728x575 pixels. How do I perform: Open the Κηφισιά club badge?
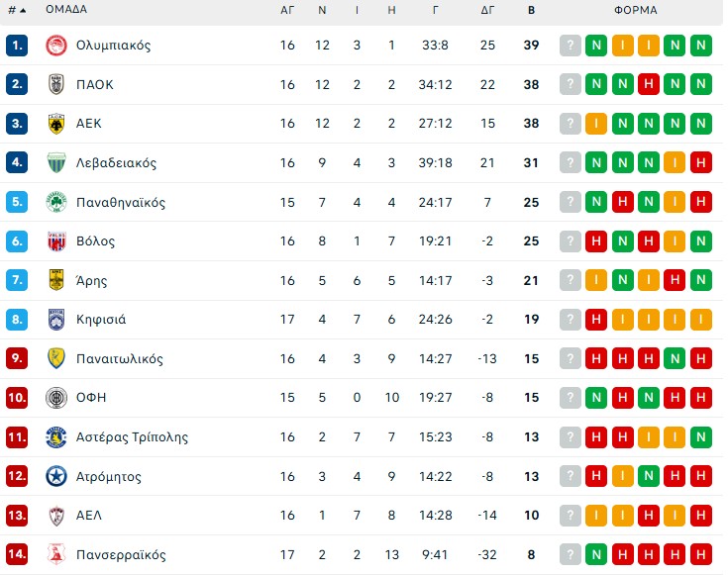pyautogui.click(x=55, y=320)
